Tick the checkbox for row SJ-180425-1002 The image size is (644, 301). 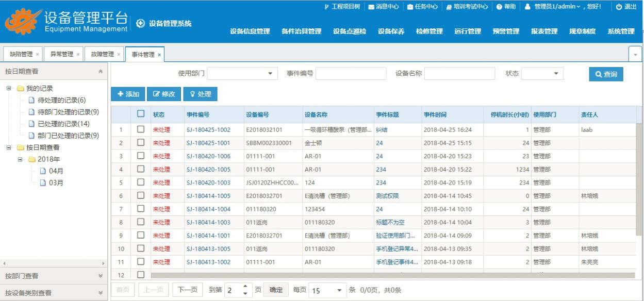(x=140, y=130)
